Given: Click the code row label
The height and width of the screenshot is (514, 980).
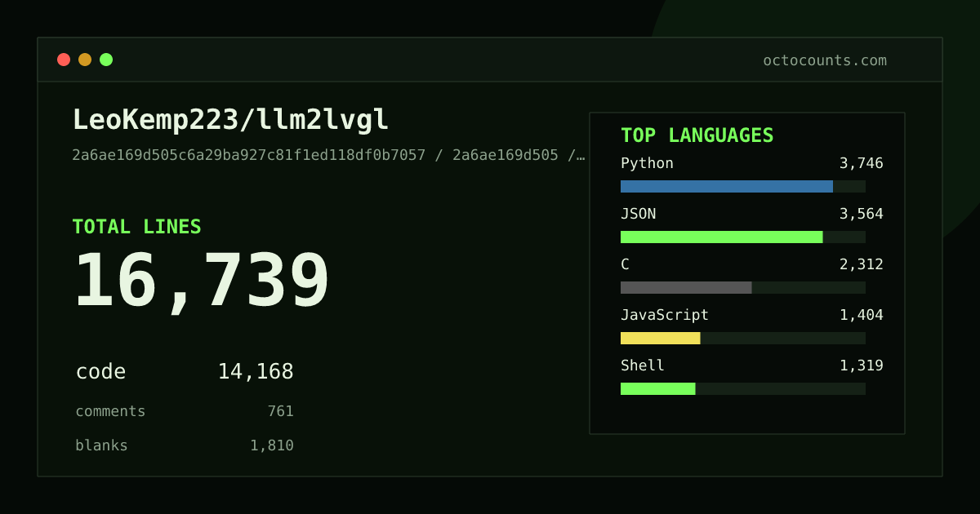Looking at the screenshot, I should 100,372.
